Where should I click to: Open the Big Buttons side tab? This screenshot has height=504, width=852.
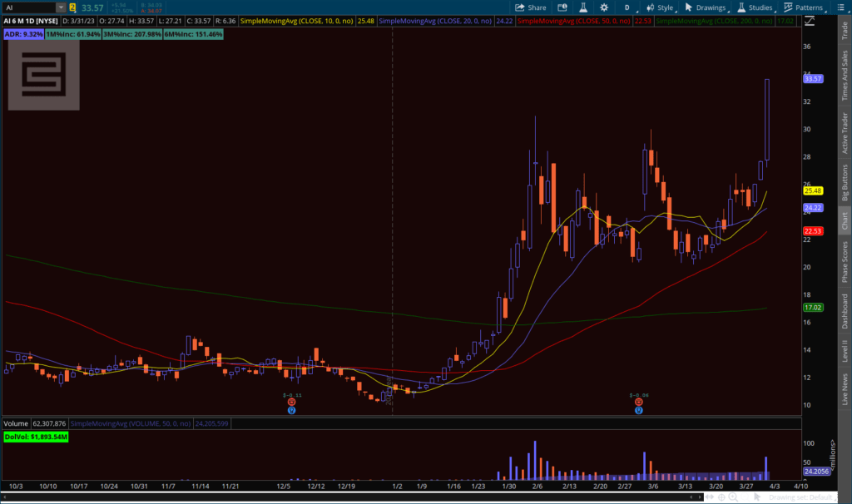point(845,183)
